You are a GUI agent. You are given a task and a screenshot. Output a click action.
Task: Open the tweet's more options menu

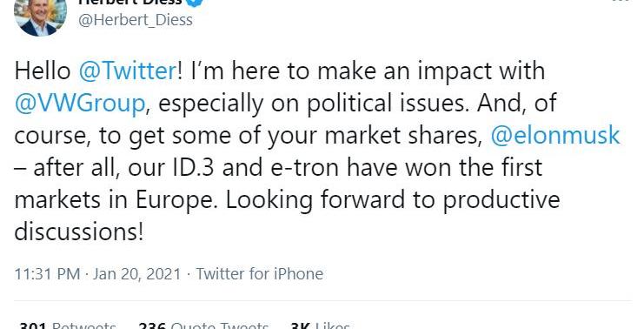point(621,1)
